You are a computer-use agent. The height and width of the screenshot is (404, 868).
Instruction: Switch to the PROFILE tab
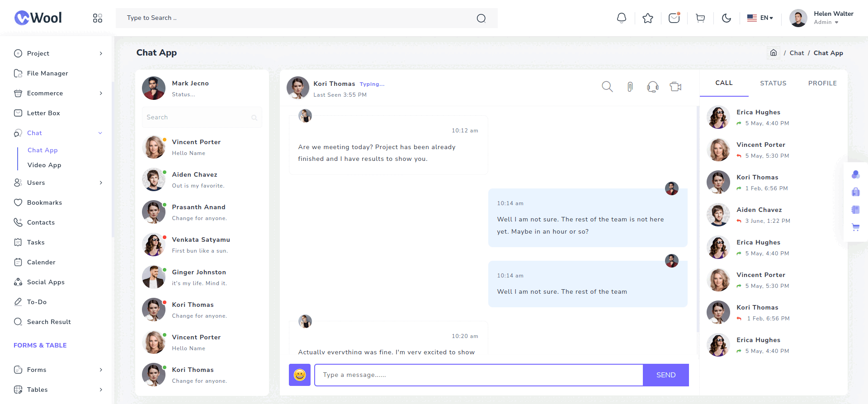tap(822, 83)
